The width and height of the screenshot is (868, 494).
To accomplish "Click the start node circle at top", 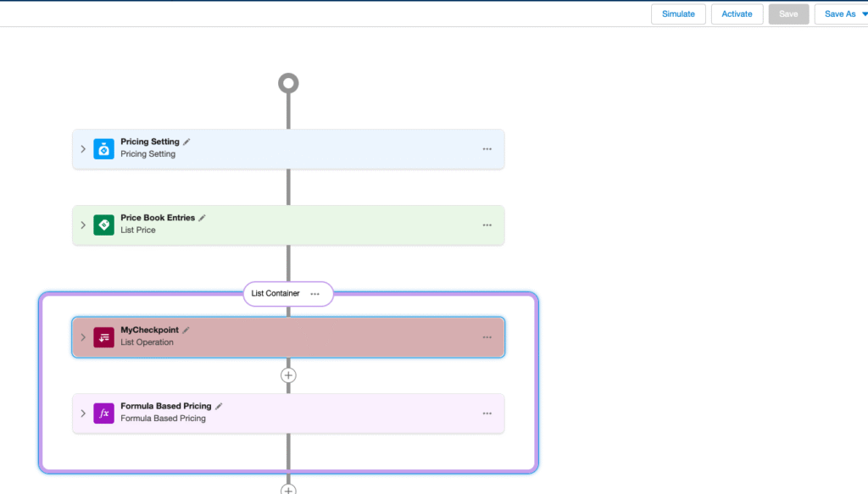I will click(x=288, y=83).
